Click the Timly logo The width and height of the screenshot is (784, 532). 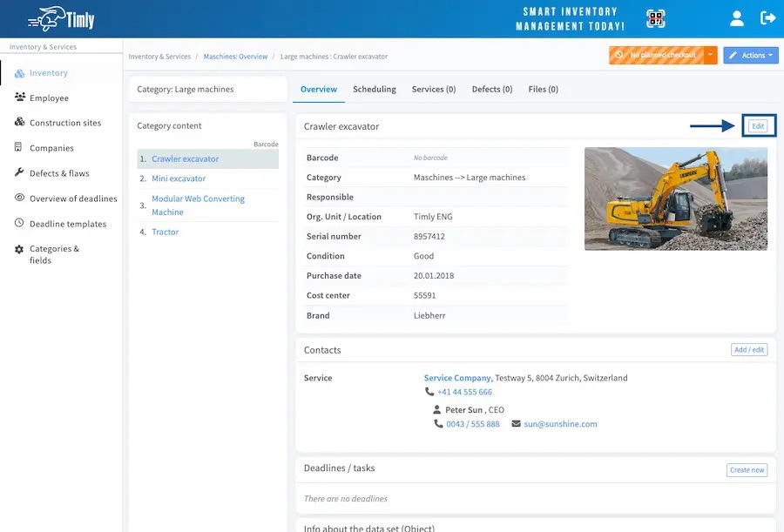[x=61, y=18]
